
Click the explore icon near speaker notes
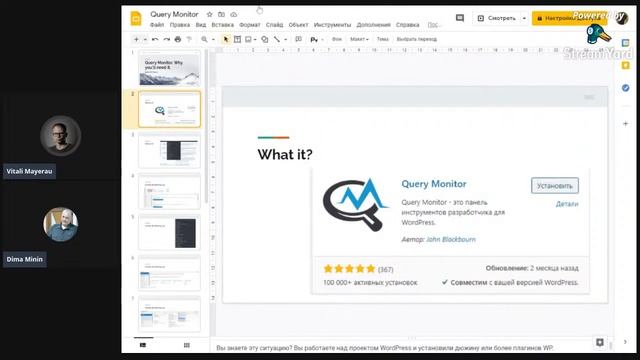600,342
